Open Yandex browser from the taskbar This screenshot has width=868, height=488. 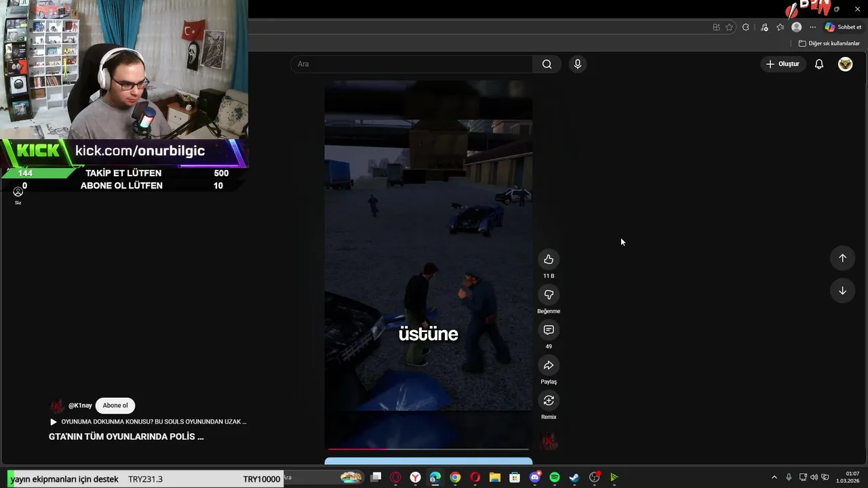(x=415, y=477)
